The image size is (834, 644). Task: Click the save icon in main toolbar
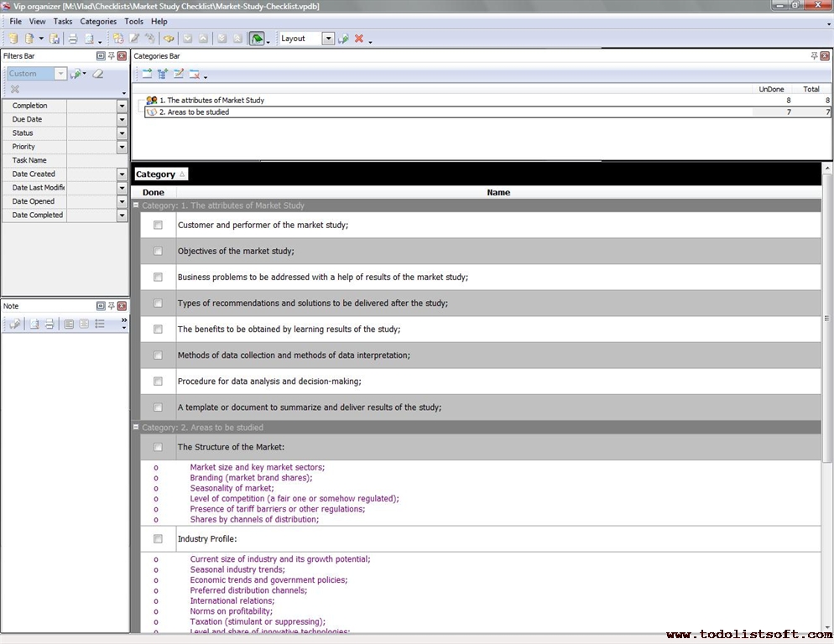(55, 39)
